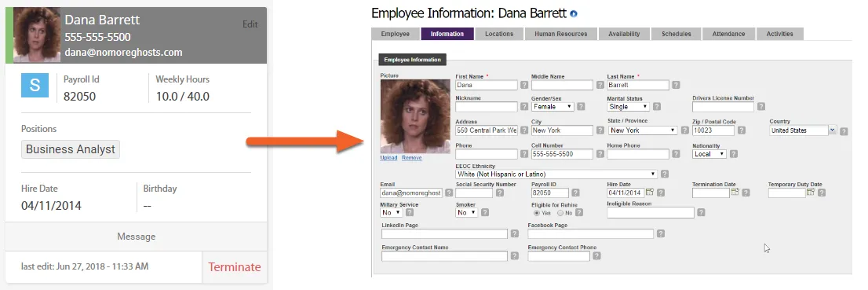Click help icon beside Country dropdown
Screen dimensions: 868x290
point(844,131)
